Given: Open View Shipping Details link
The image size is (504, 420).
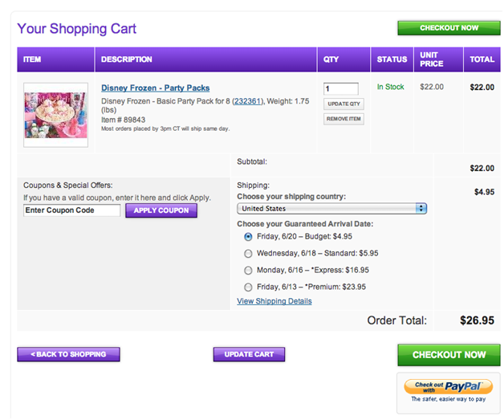Looking at the screenshot, I should 274,301.
